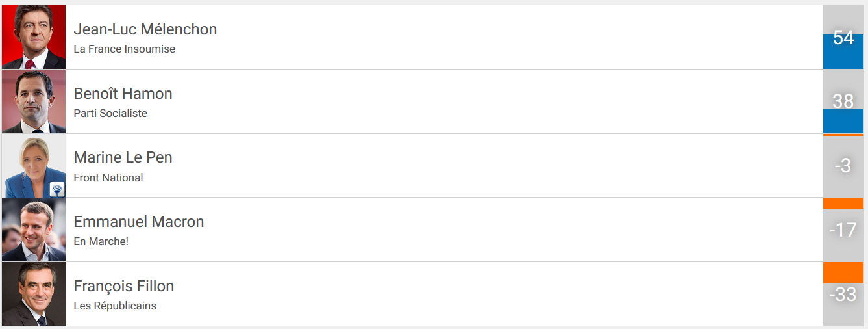Select the Benoît Hamon name

[123, 94]
